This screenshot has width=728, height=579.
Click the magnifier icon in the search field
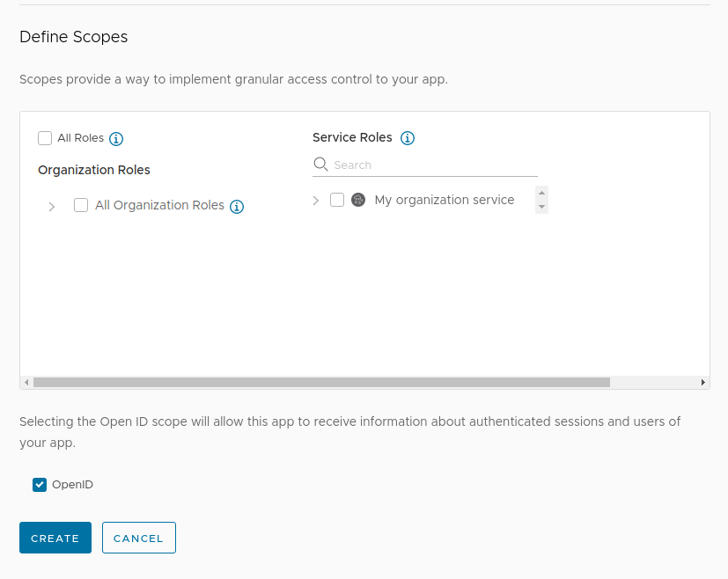[320, 165]
